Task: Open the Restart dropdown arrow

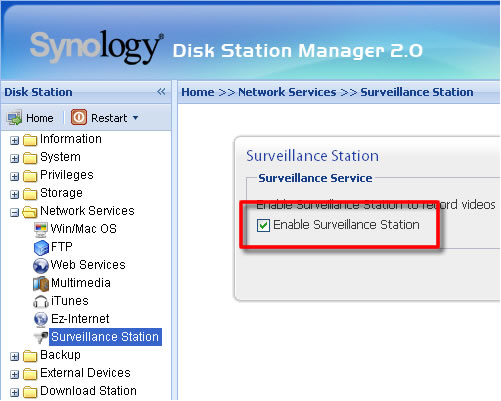Action: tap(135, 118)
